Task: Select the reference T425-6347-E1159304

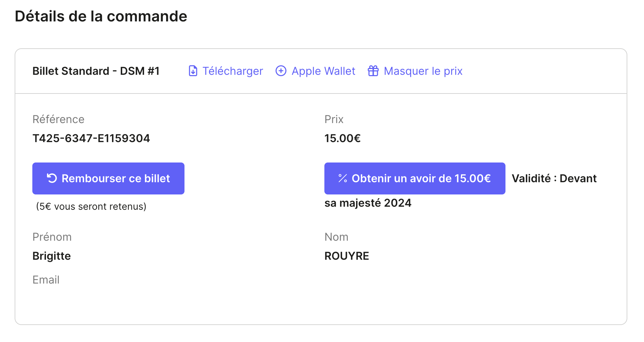Action: (x=91, y=138)
